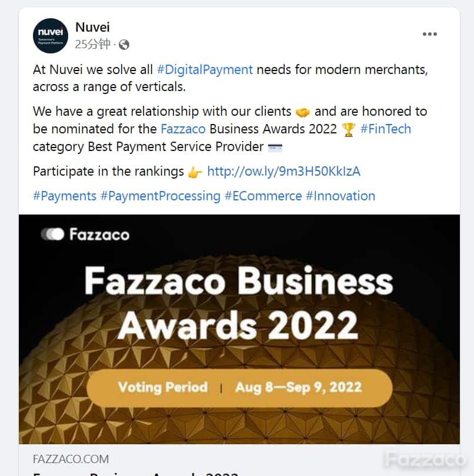This screenshot has width=474, height=476.
Task: Open the Nuvei page name link
Action: click(x=92, y=27)
